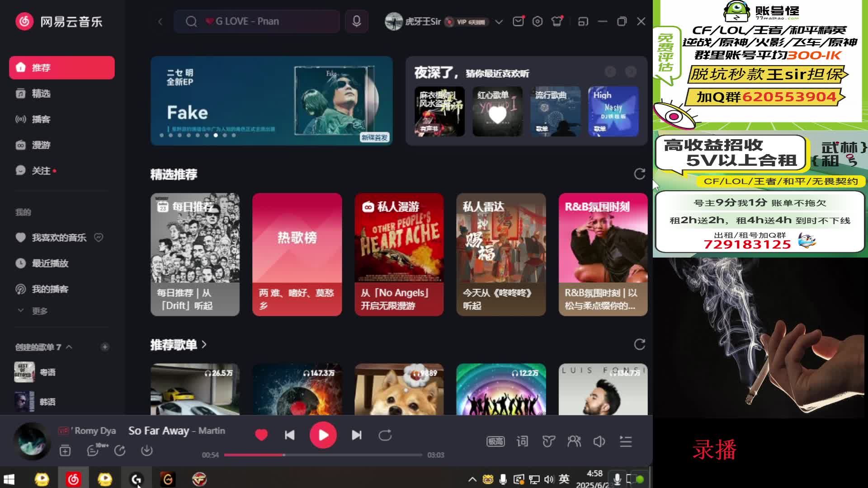Skip to the next track

(357, 435)
